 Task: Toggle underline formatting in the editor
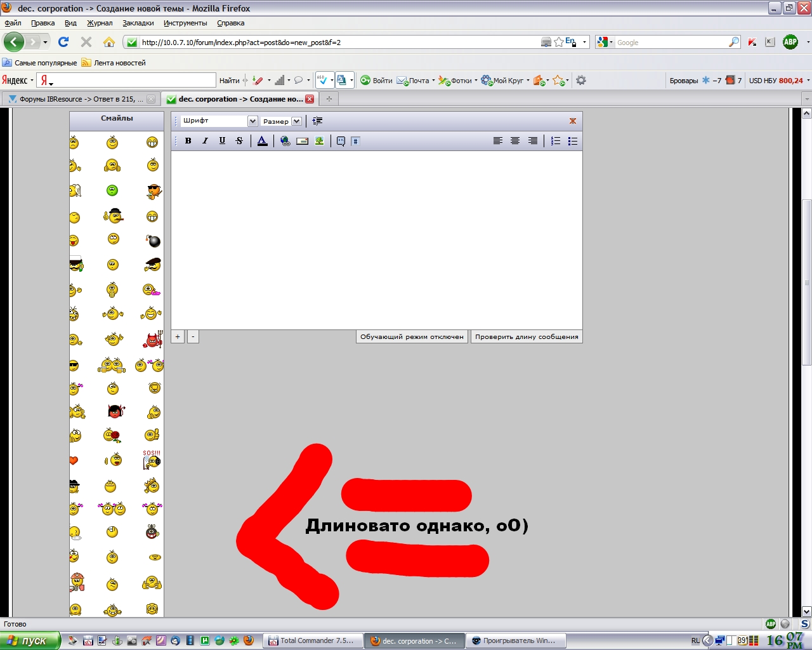[222, 141]
